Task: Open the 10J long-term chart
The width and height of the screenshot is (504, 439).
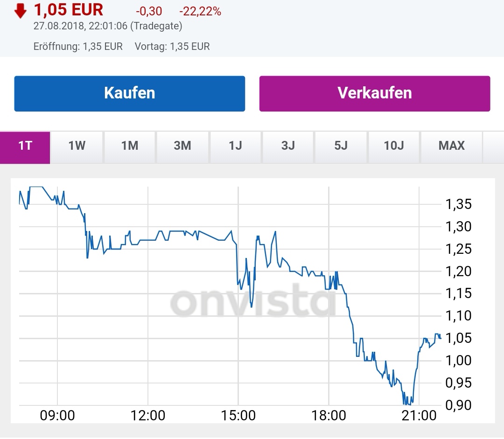Action: click(x=394, y=146)
